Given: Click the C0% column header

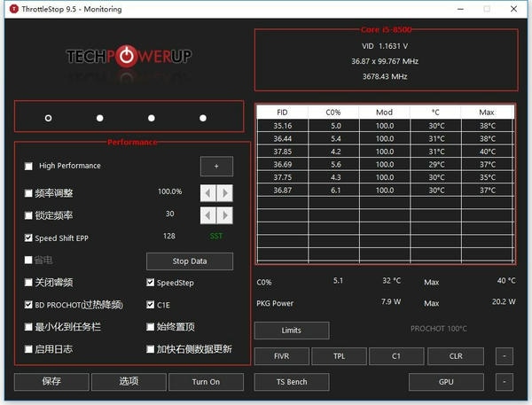Looking at the screenshot, I should coord(333,113).
